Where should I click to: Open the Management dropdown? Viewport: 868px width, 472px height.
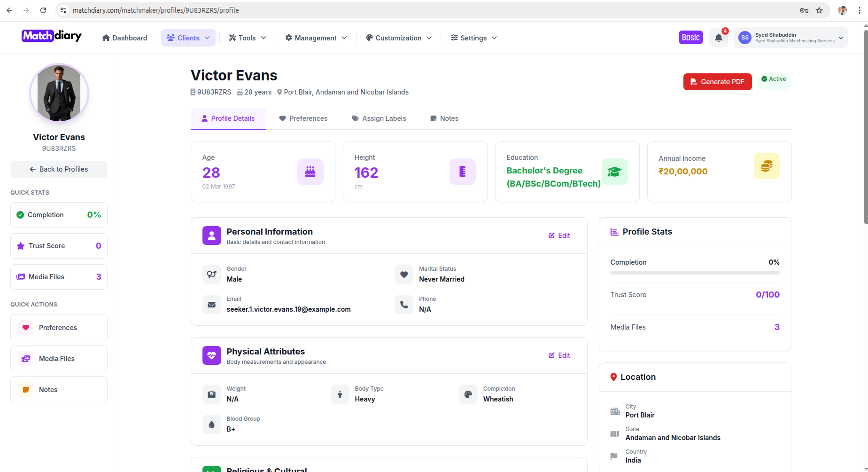pos(316,38)
